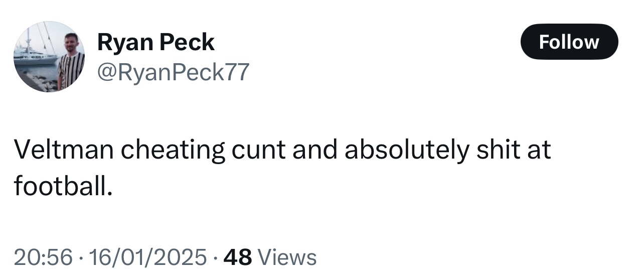This screenshot has height=278, width=644.
Task: Follow Ryan Peck's account
Action: tap(569, 42)
